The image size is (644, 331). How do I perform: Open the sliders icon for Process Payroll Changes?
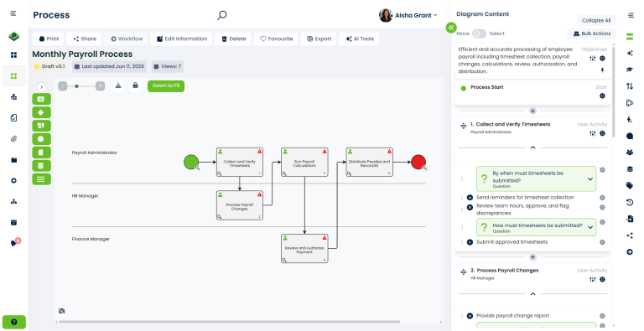point(592,279)
